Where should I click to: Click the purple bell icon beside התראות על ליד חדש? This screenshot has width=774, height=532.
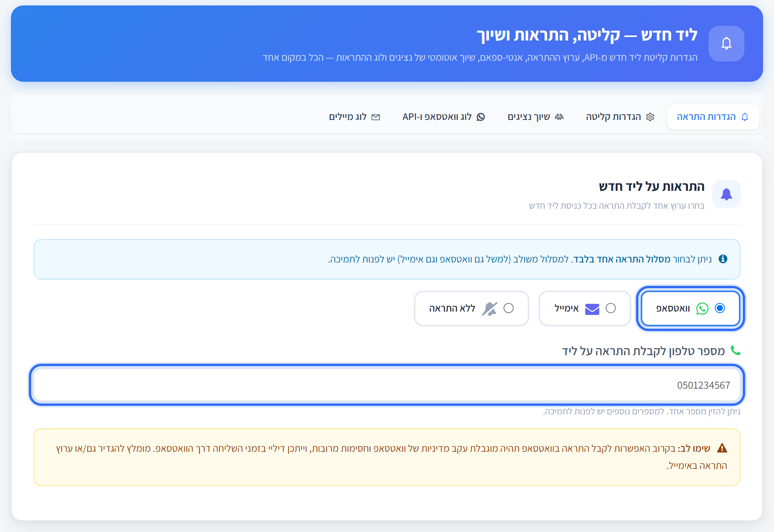(726, 194)
